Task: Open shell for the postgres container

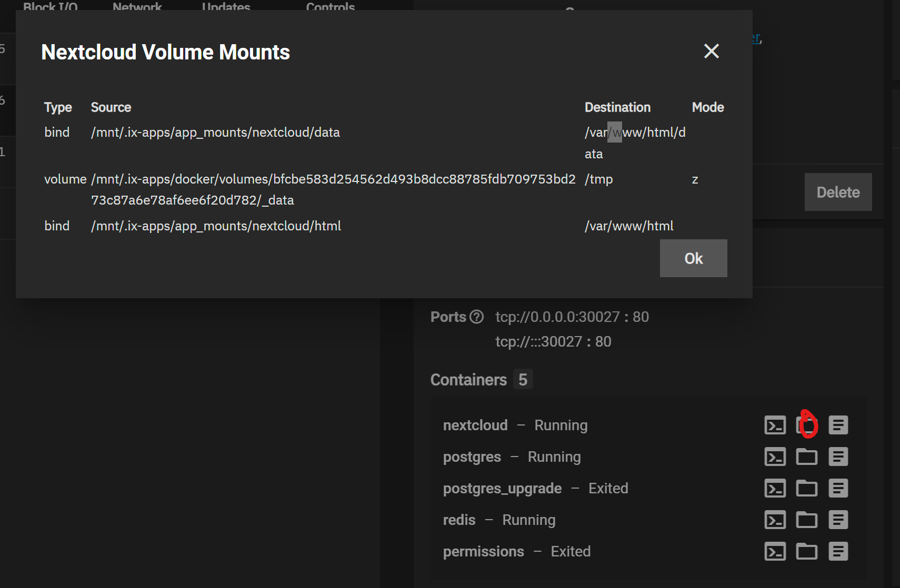Action: 775,457
